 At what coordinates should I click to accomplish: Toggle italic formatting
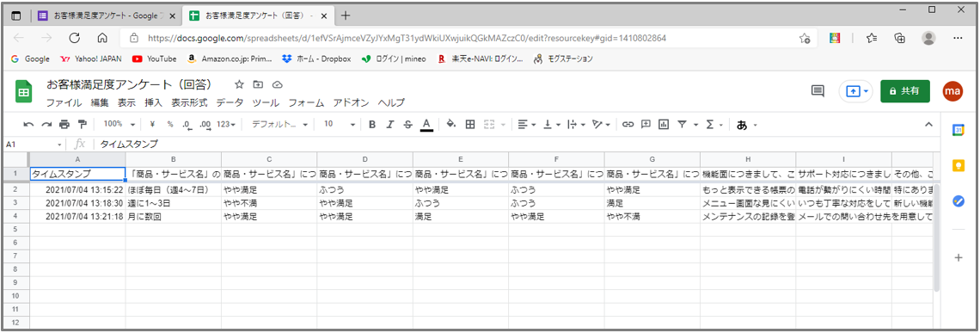[390, 125]
